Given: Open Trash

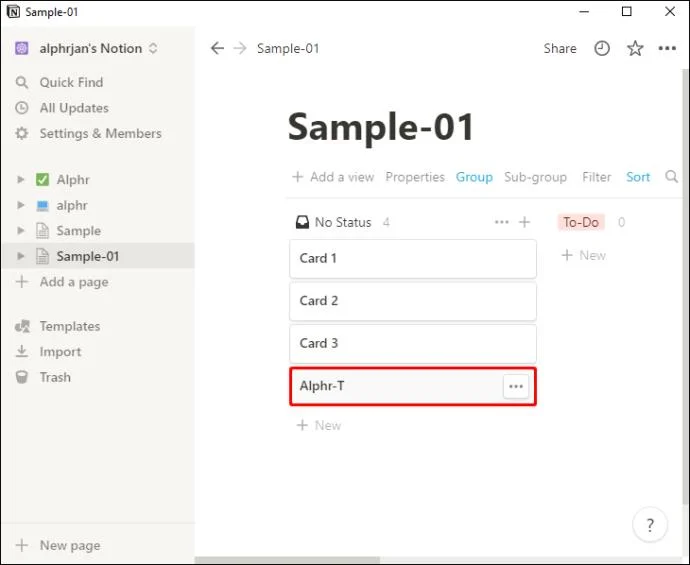Looking at the screenshot, I should click(55, 377).
